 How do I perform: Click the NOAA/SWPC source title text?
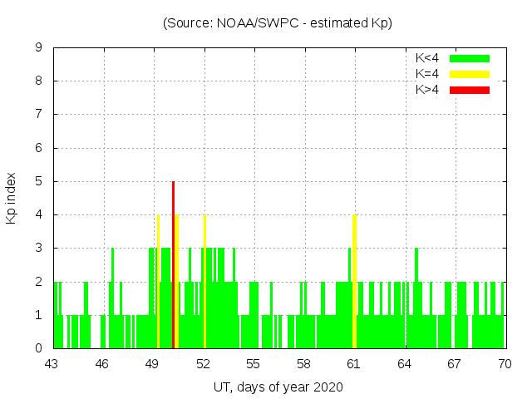click(x=278, y=23)
